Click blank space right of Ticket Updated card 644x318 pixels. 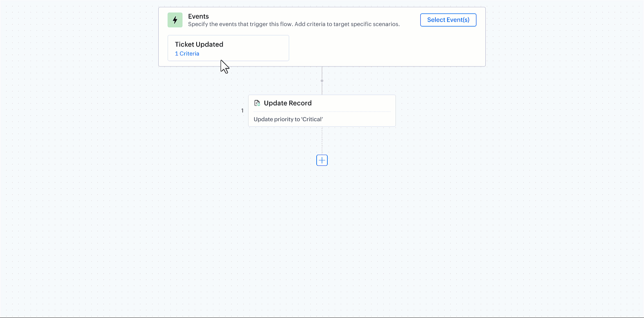click(x=386, y=48)
